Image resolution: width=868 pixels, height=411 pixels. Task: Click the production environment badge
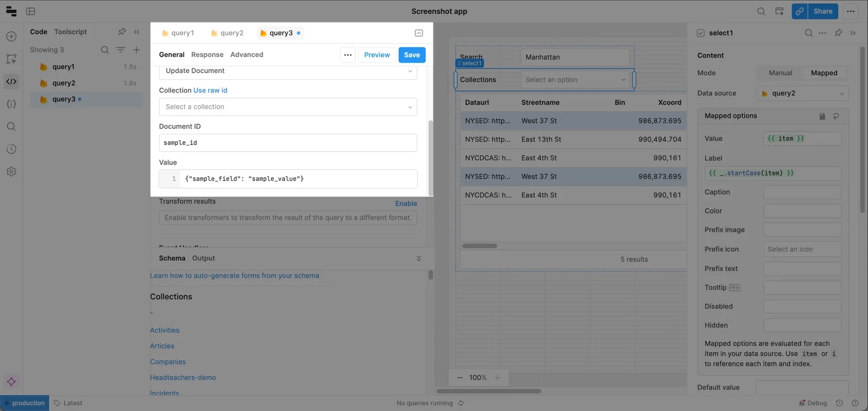tap(25, 403)
